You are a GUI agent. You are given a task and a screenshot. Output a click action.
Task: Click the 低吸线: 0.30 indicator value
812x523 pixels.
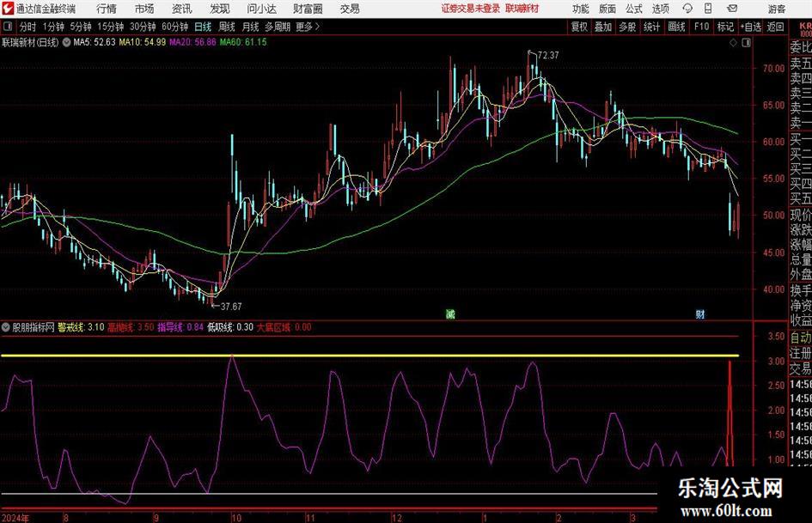(x=230, y=327)
